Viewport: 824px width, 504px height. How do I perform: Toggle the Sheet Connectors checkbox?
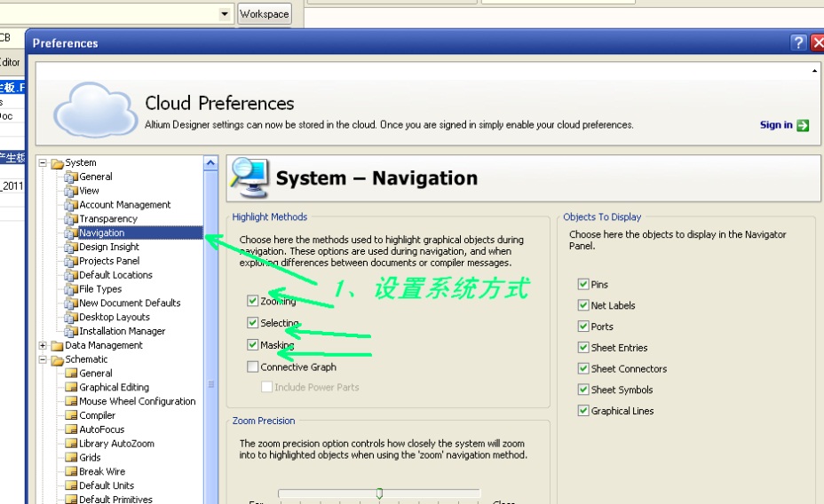pyautogui.click(x=582, y=368)
